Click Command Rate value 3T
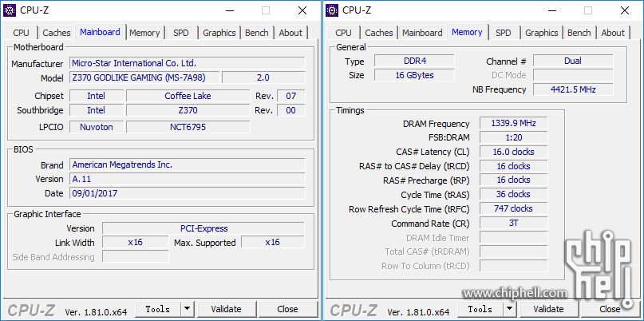This screenshot has width=644, height=321. (513, 223)
